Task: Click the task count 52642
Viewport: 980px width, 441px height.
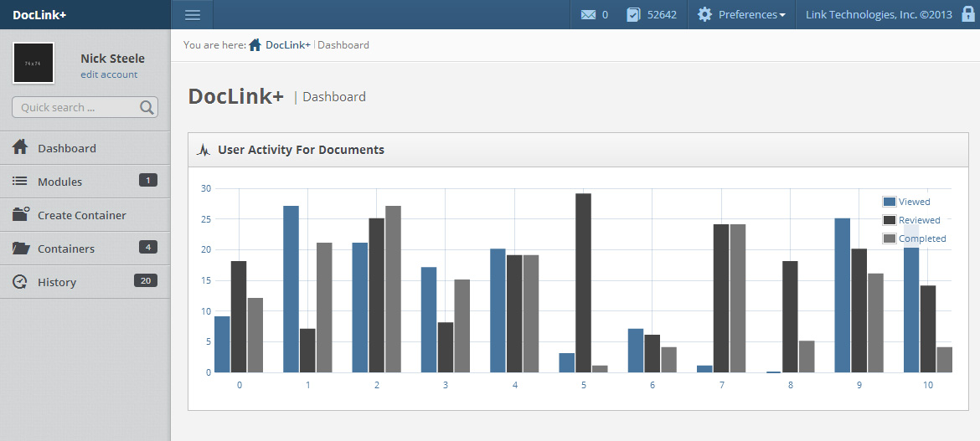Action: (x=662, y=14)
